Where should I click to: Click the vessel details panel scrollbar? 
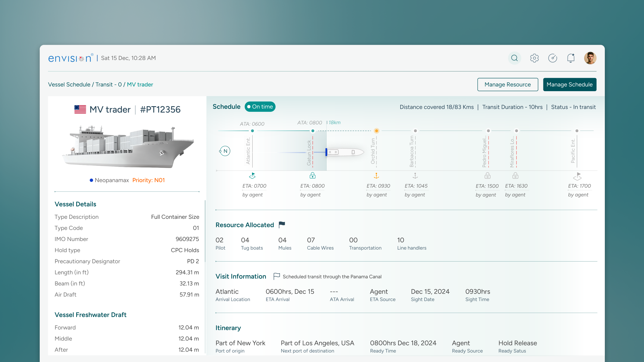205,231
